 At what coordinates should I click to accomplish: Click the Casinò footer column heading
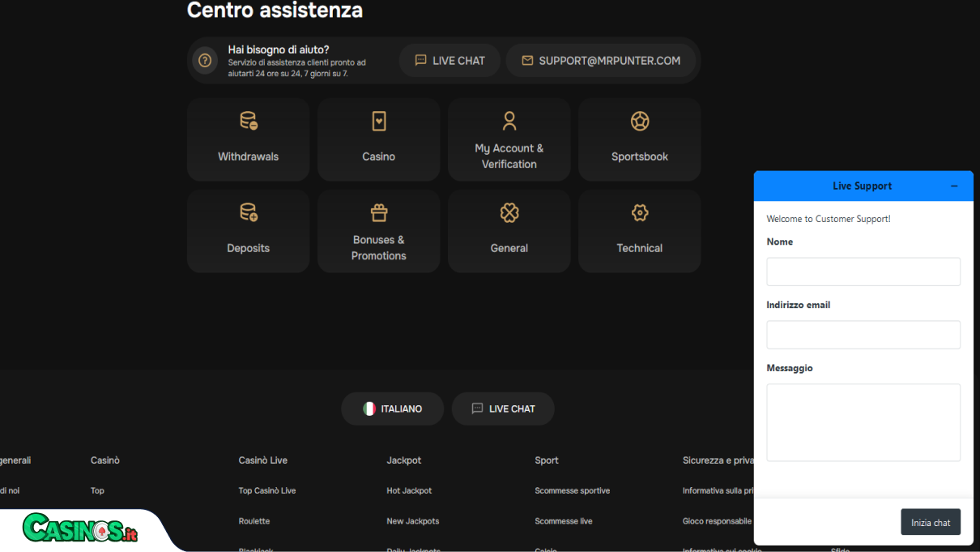point(105,460)
